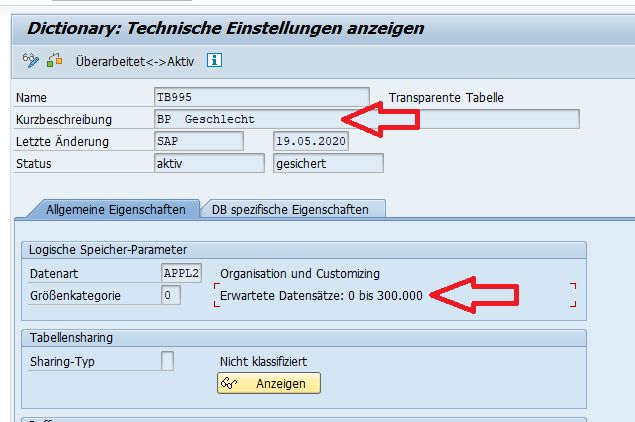Switch to Allgemeine Eigenschaften tab
This screenshot has width=635, height=422.
point(115,209)
